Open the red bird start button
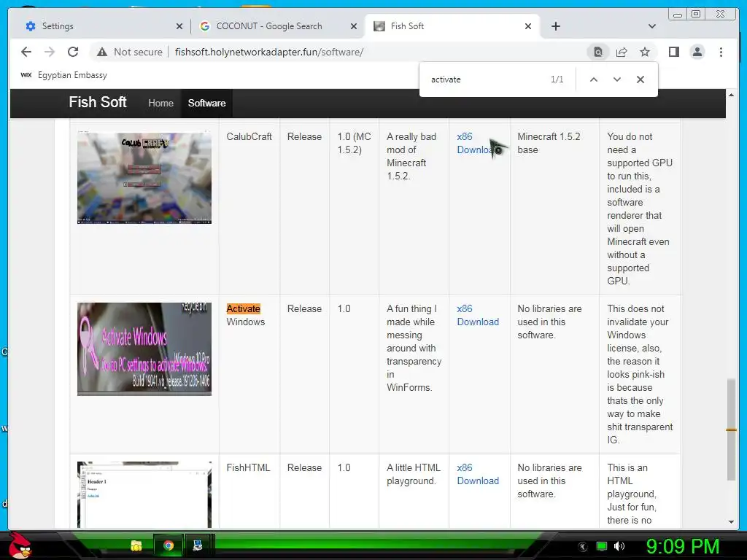 click(x=20, y=545)
